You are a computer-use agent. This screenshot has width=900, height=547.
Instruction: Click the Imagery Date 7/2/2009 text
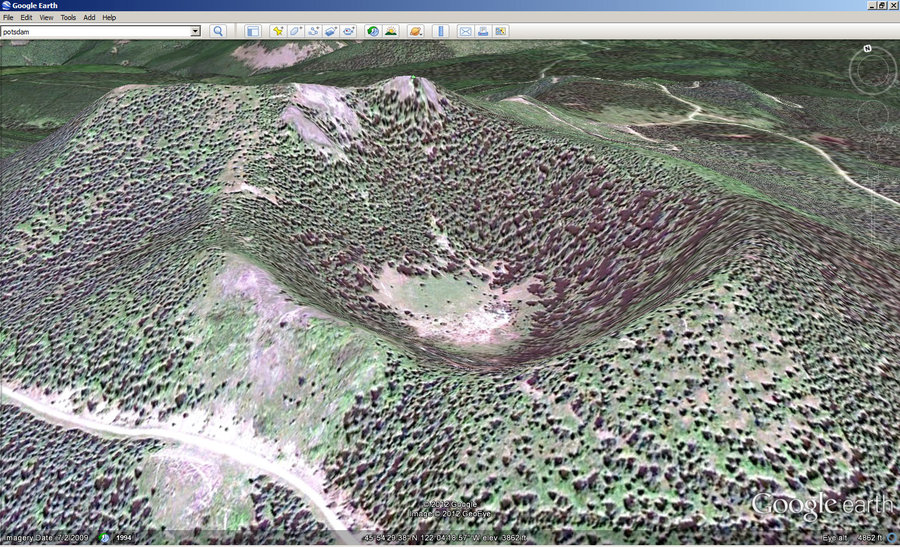click(46, 538)
